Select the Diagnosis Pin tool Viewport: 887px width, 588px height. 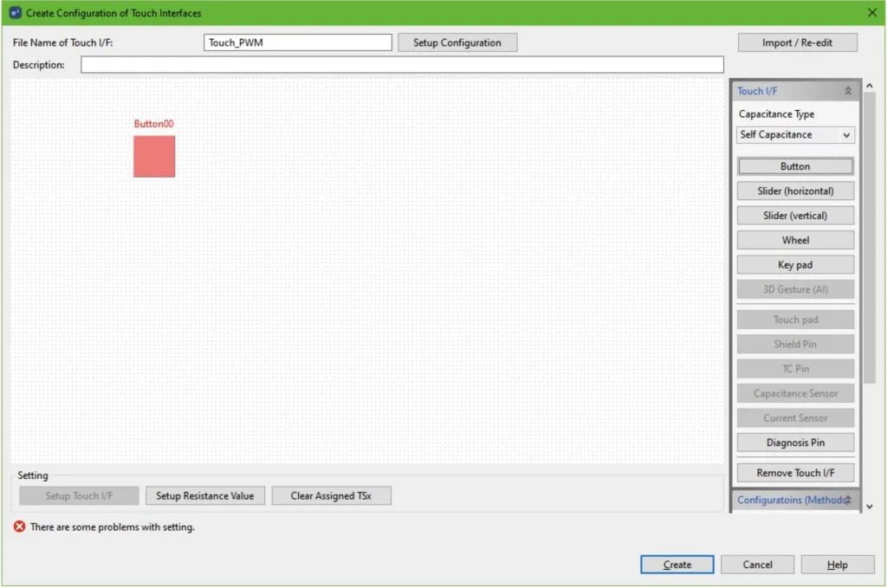click(x=794, y=442)
